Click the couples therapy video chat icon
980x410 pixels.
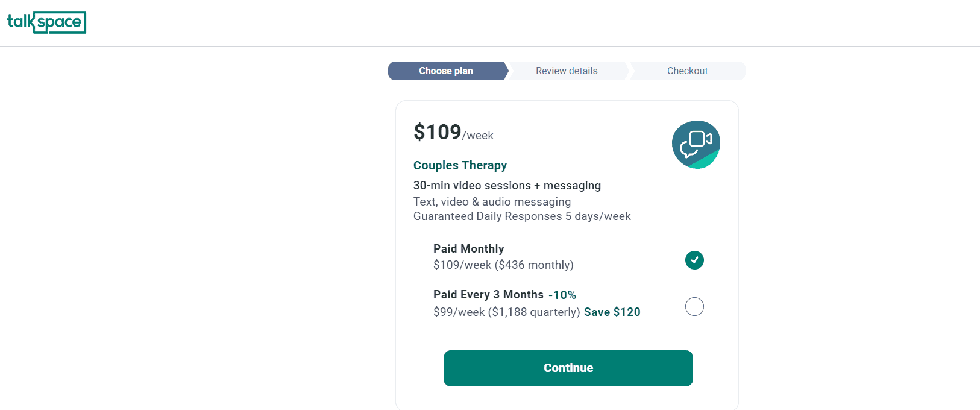pos(696,145)
